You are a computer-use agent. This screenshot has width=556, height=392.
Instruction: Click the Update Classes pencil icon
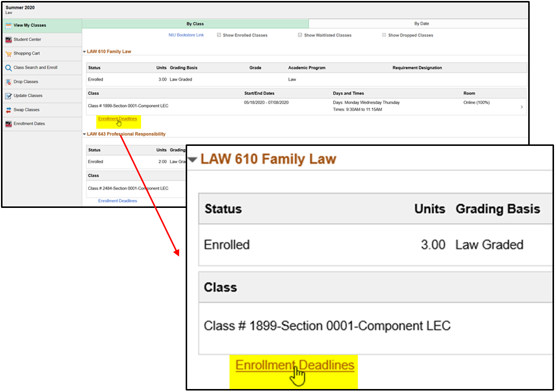(x=8, y=96)
